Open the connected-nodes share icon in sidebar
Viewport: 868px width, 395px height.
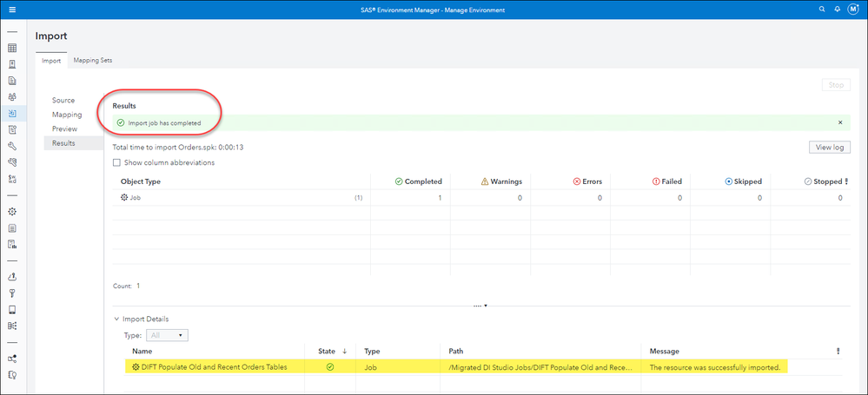click(12, 359)
